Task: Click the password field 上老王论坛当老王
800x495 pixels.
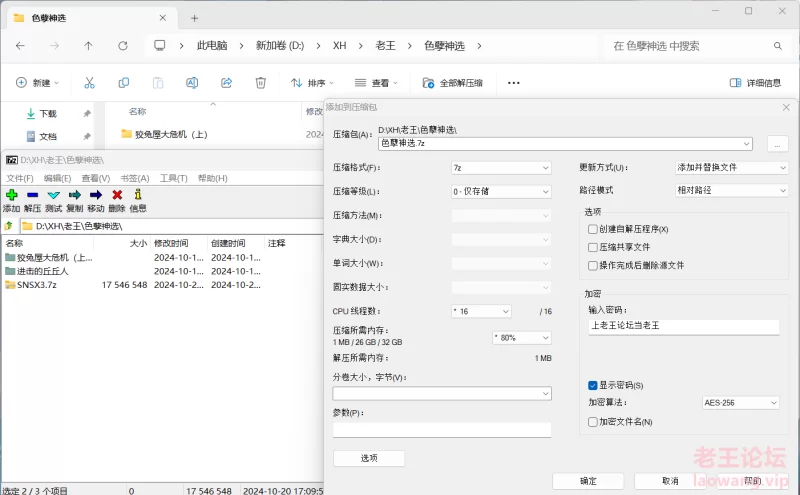Action: 684,326
